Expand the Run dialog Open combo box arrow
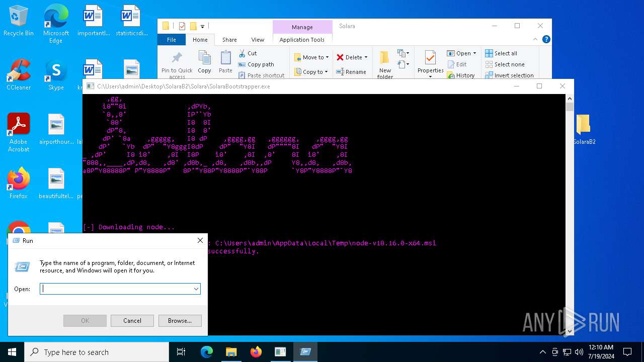Viewport: 644px width, 362px height. pyautogui.click(x=196, y=289)
